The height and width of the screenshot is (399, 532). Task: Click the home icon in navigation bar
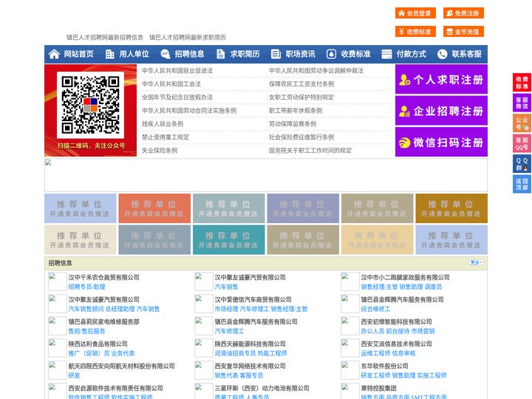[x=54, y=54]
